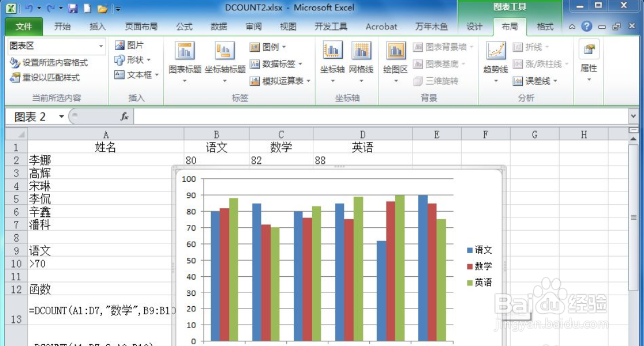Open a file with the folder icon

pos(102,9)
